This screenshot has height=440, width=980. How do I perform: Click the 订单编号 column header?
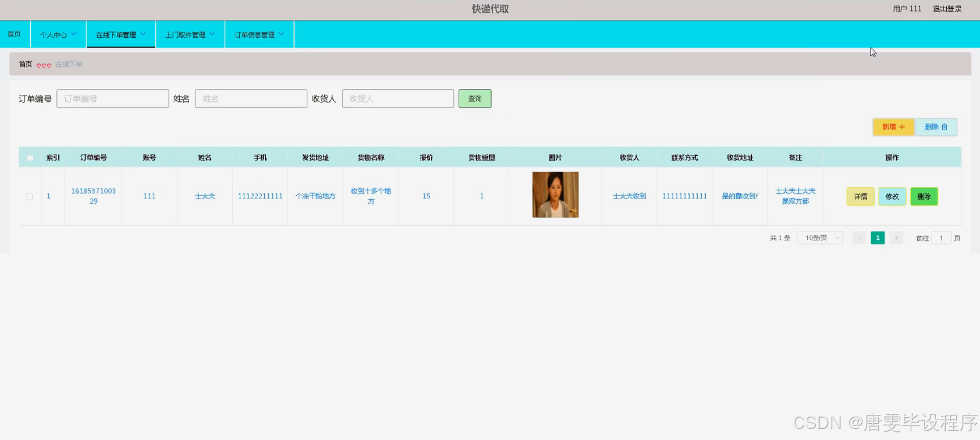coord(94,158)
